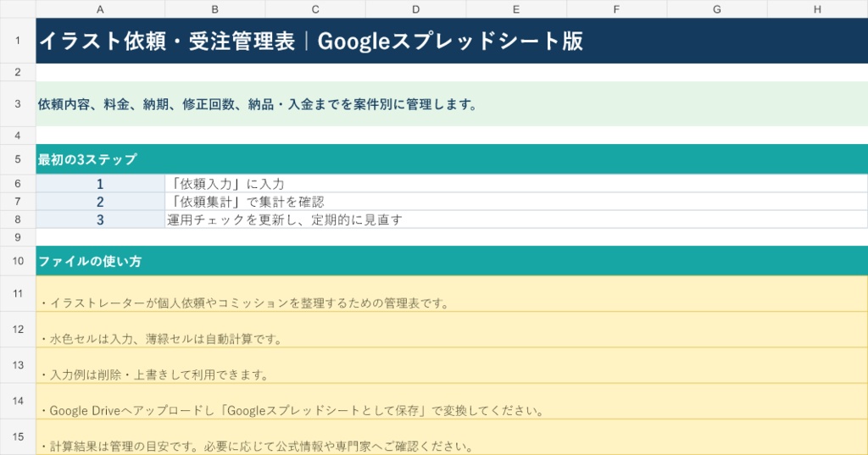The width and height of the screenshot is (868, 455).
Task: Select row 14 header
Action: point(18,401)
